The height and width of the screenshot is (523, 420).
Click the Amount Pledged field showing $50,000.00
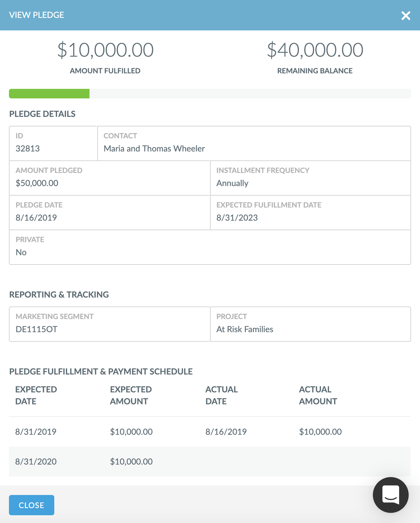click(x=37, y=183)
